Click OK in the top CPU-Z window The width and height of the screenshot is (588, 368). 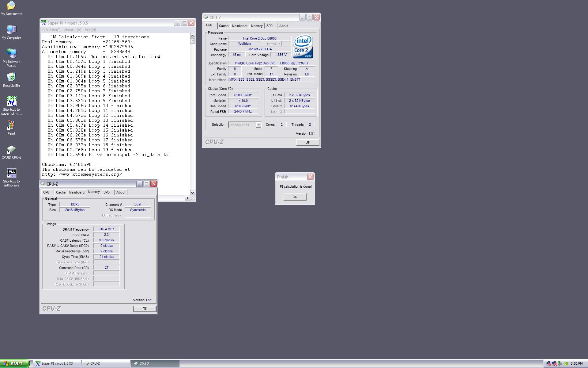click(x=308, y=142)
